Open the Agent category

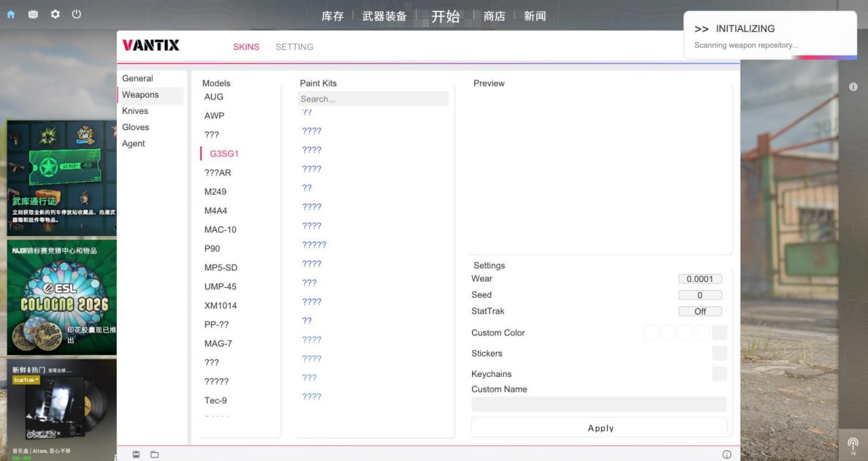134,144
